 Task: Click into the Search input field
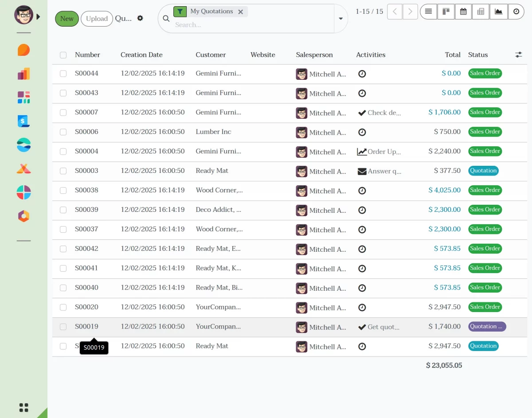[x=253, y=25]
